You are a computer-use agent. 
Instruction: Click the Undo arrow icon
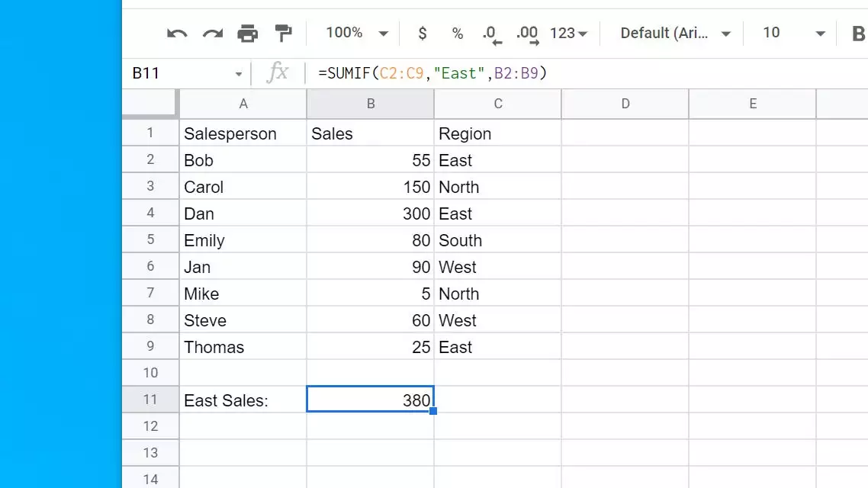click(x=177, y=34)
